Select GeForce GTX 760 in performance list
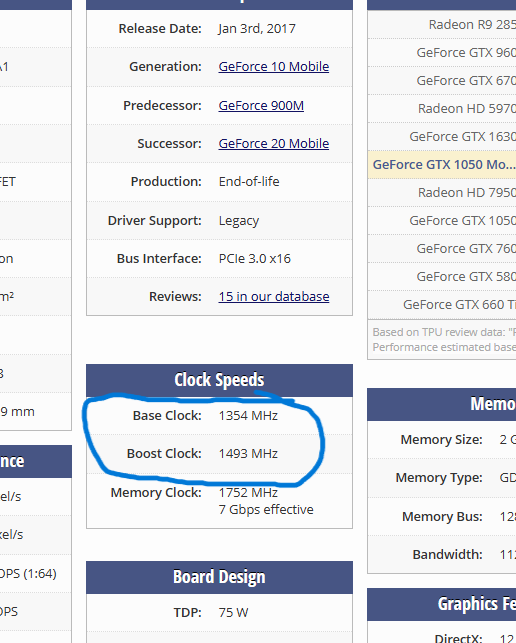Image resolution: width=516 pixels, height=643 pixels. coord(466,249)
